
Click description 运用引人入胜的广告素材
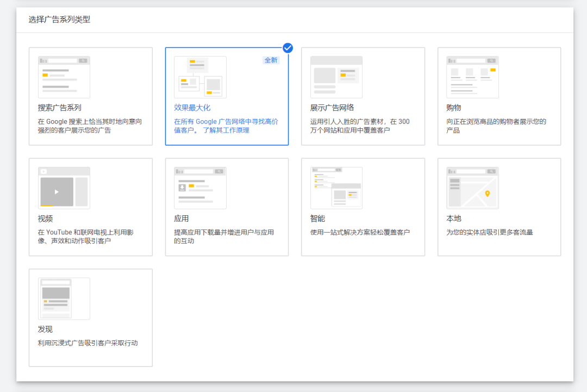point(360,126)
